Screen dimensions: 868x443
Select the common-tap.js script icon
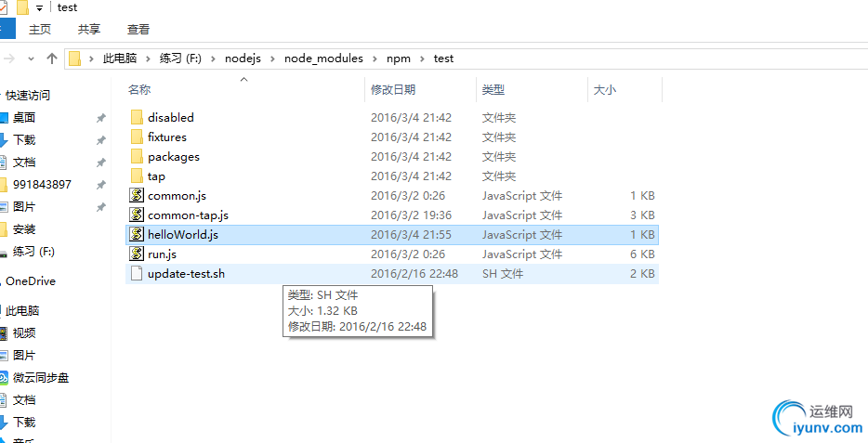pyautogui.click(x=137, y=215)
